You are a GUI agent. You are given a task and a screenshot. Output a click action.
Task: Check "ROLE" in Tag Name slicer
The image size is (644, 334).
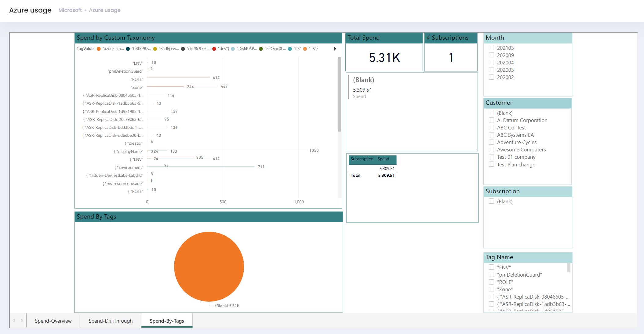click(491, 282)
